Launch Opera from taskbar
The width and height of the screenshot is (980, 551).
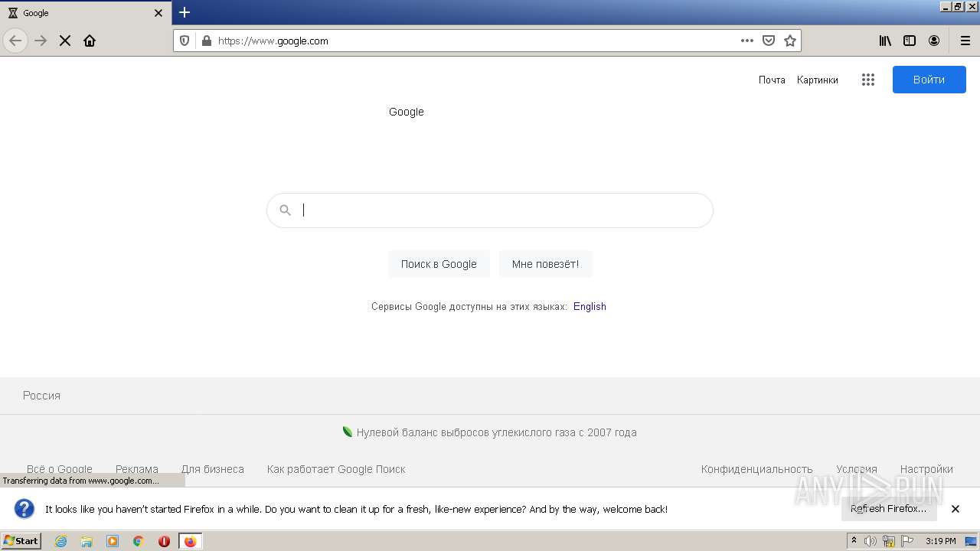(x=164, y=541)
